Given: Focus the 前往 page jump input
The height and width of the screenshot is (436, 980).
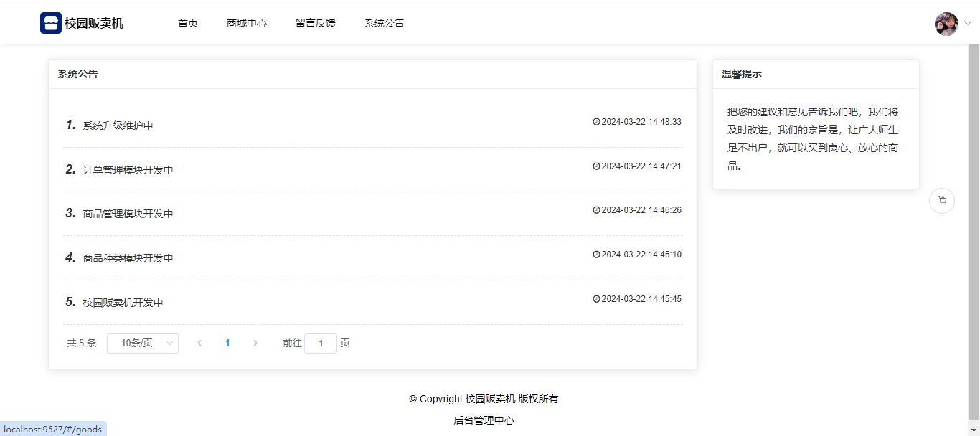Looking at the screenshot, I should 321,343.
